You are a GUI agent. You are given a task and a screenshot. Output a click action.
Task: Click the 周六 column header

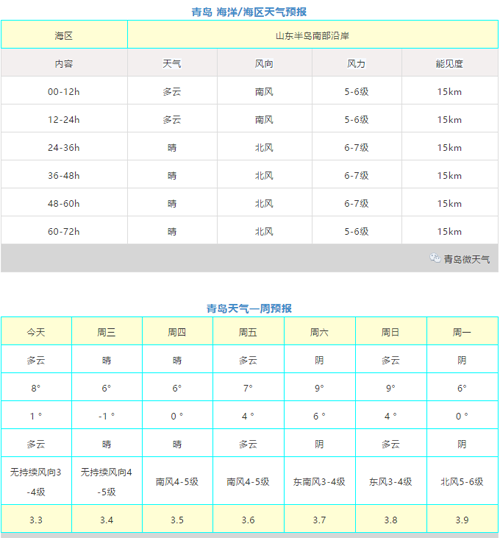pos(320,331)
